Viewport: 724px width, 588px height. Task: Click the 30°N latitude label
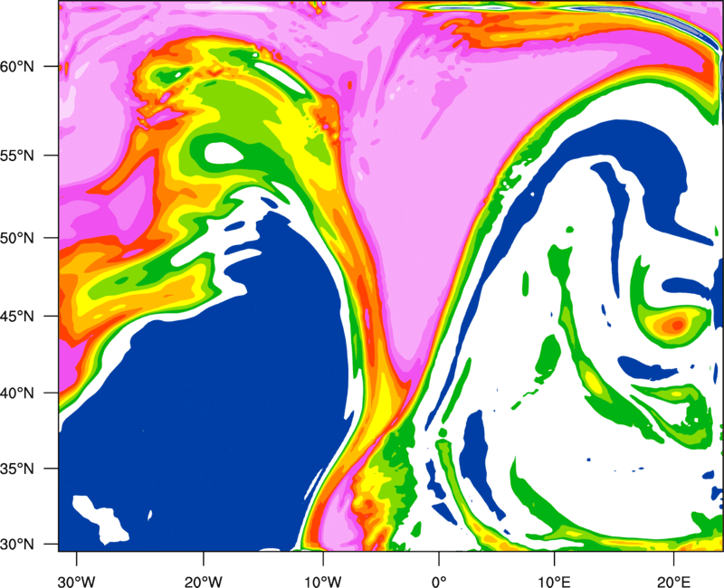click(17, 545)
